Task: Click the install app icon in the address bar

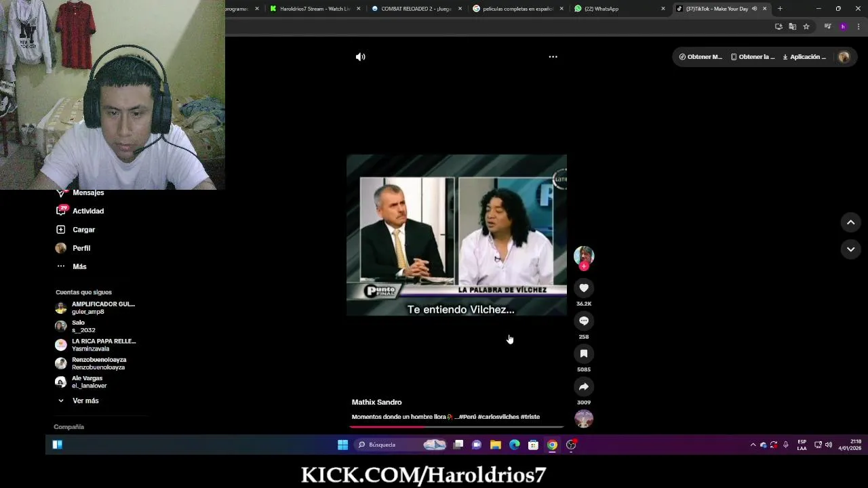Action: coord(778,26)
